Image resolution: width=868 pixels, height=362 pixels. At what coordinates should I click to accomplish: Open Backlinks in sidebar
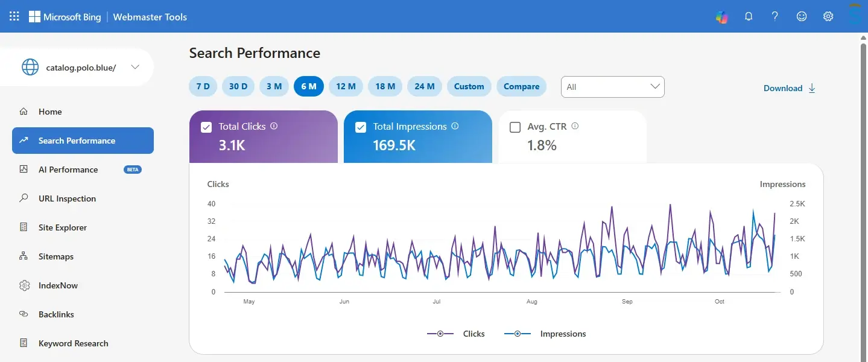point(83,314)
